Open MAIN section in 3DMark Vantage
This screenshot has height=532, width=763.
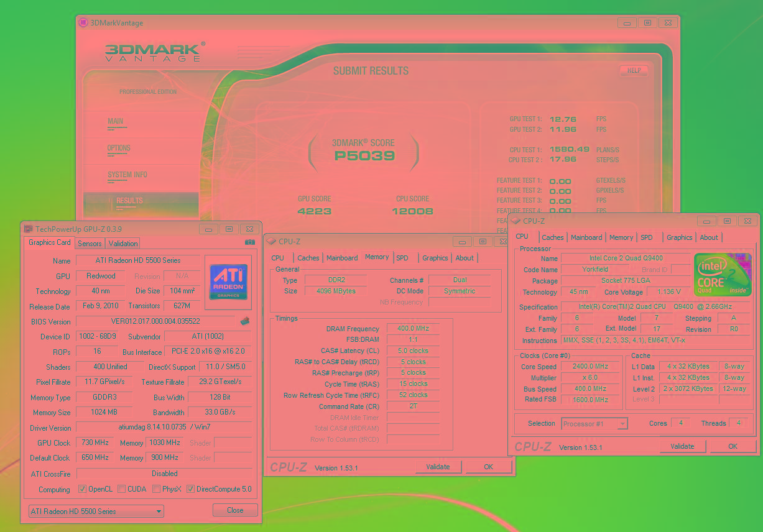pos(116,122)
